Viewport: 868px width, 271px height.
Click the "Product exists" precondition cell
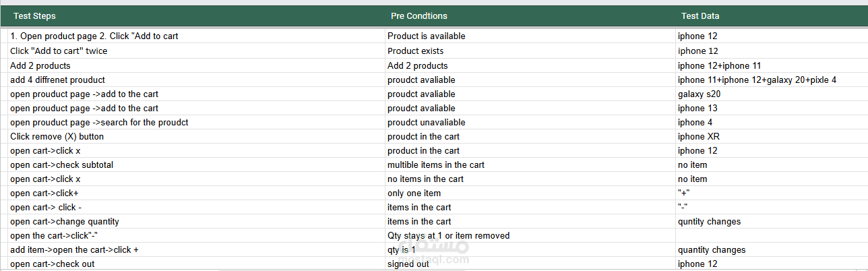415,51
